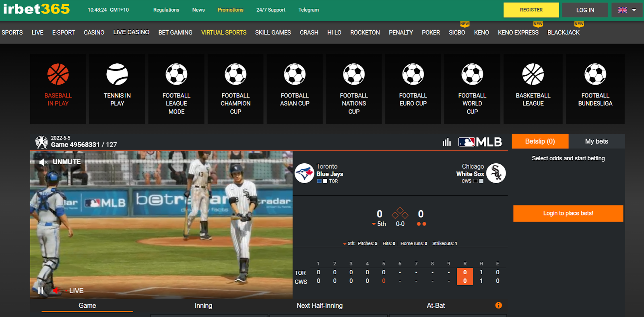Open the Blackjack menu item
Screen dimensions: 644x317
(x=563, y=32)
